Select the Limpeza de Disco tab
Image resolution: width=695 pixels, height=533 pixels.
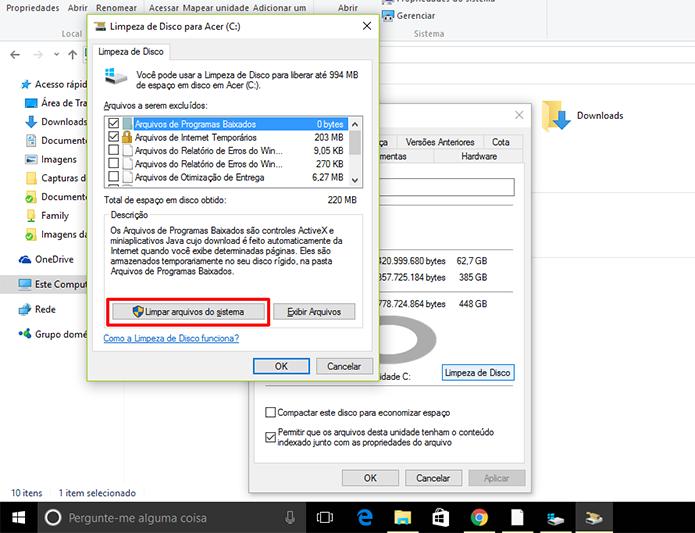(x=131, y=52)
